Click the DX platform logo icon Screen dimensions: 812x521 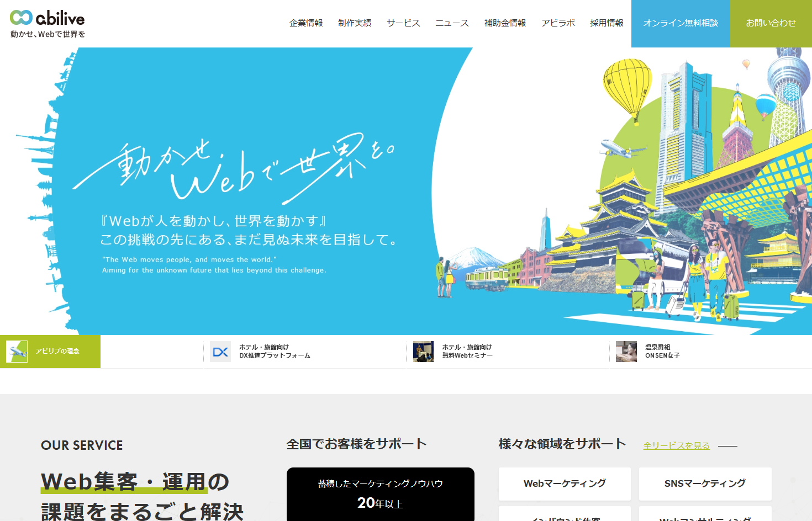point(220,352)
